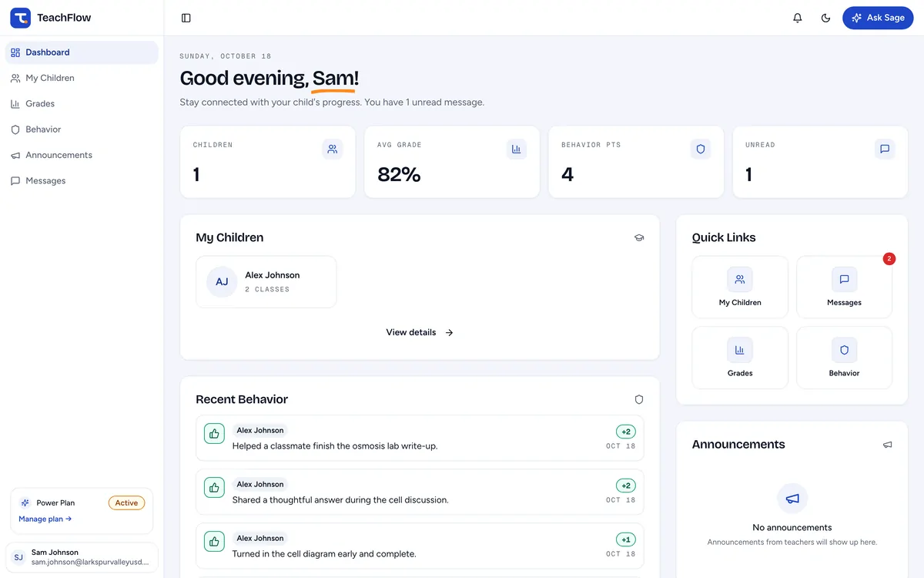
Task: Go to Grades in the sidebar
Action: [x=82, y=103]
